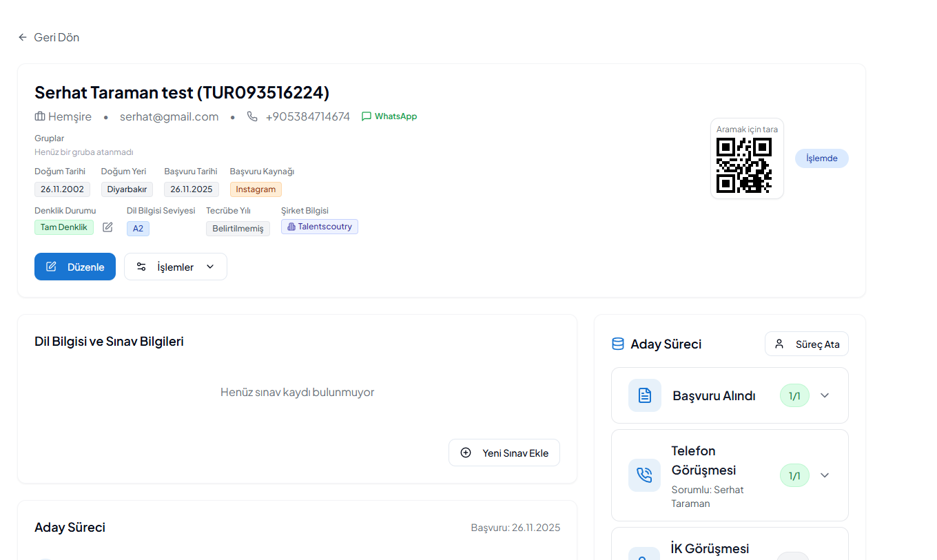937x560 pixels.
Task: Click the Düzenle button
Action: tap(75, 267)
